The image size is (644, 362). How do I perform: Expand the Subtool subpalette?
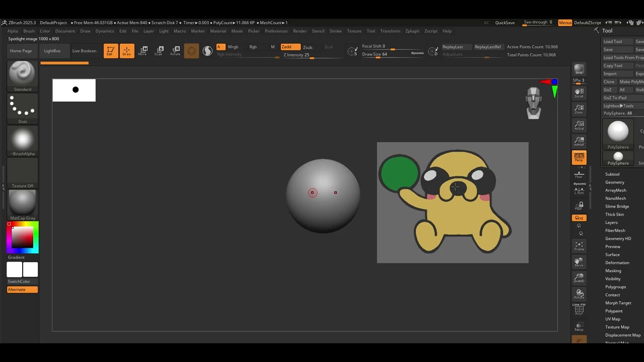(612, 174)
